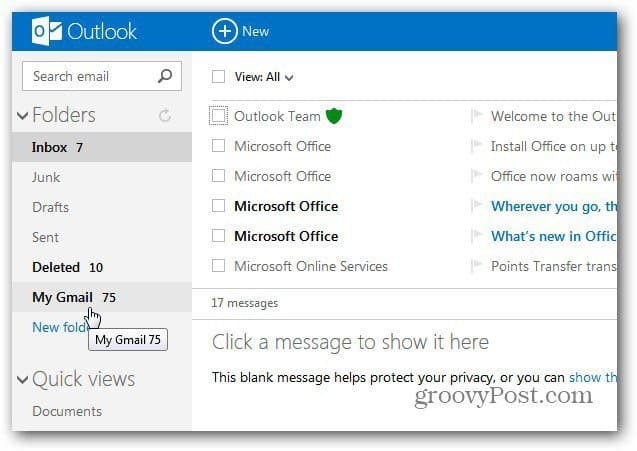Check the Wherever you go message checkbox
This screenshot has height=451, width=637.
coord(218,206)
